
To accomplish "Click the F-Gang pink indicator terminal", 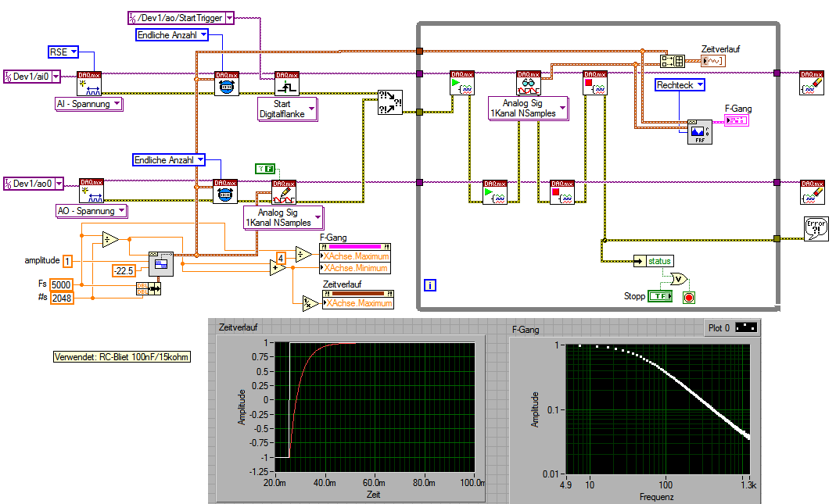I will tap(737, 120).
